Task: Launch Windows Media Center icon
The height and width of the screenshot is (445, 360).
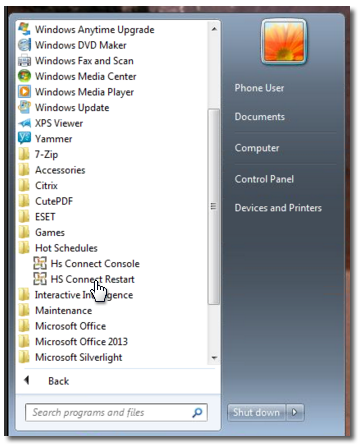Action: [x=24, y=76]
